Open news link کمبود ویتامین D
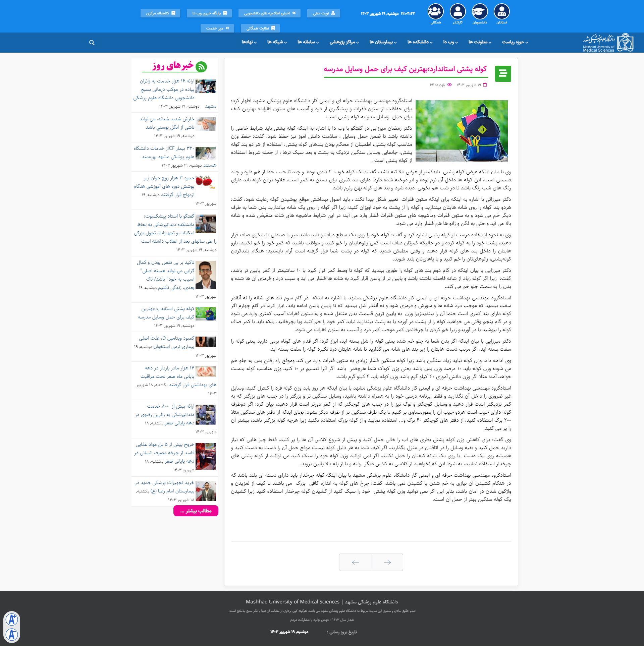The width and height of the screenshot is (644, 647). pyautogui.click(x=167, y=342)
